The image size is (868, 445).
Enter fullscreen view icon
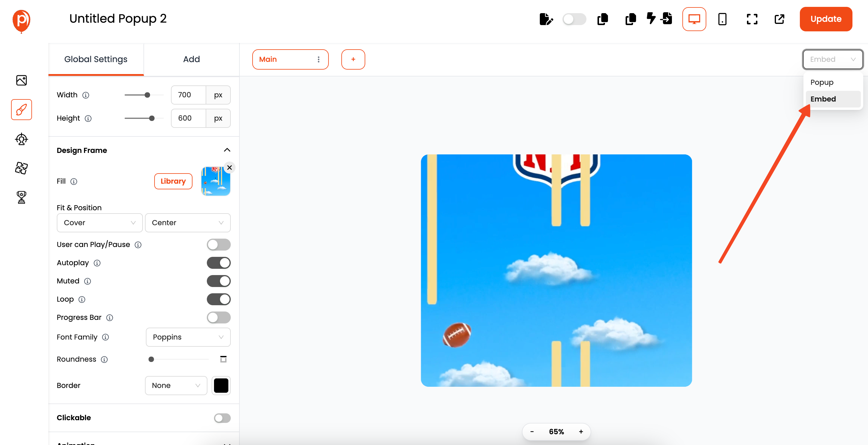click(x=752, y=19)
